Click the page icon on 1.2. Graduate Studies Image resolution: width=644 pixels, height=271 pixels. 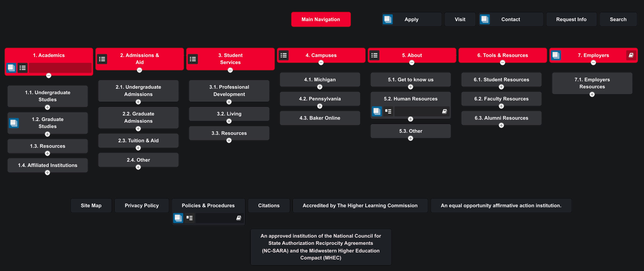[14, 123]
